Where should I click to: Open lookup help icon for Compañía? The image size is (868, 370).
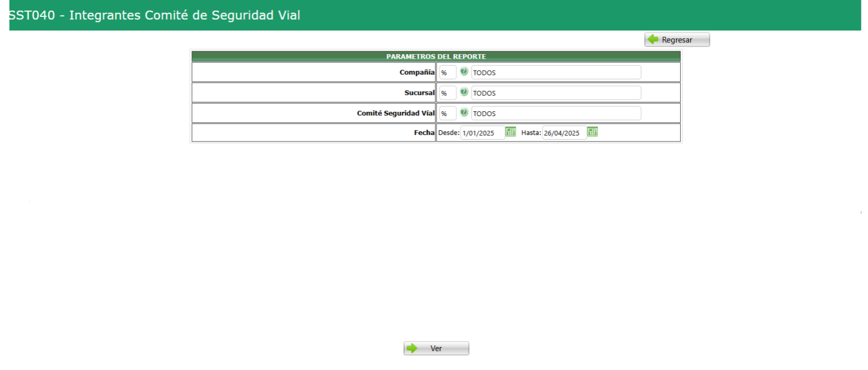[x=464, y=71]
